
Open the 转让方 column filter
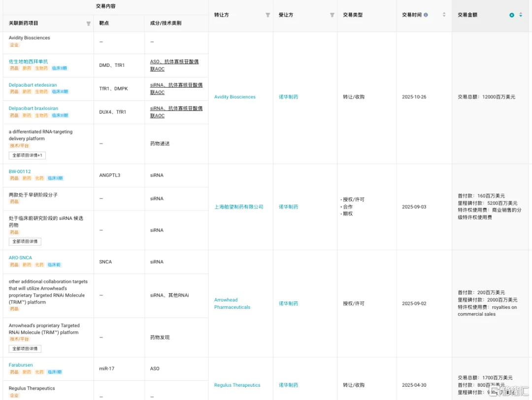point(267,15)
